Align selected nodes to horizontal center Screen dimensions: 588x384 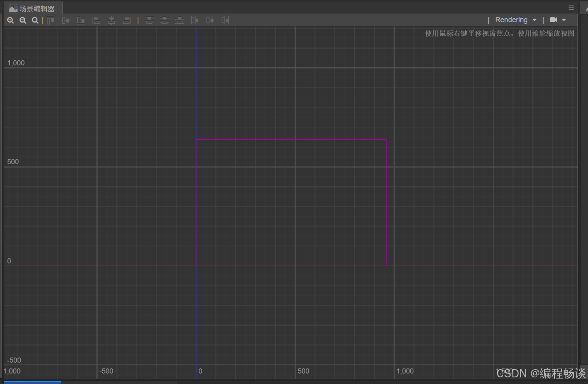pyautogui.click(x=112, y=20)
